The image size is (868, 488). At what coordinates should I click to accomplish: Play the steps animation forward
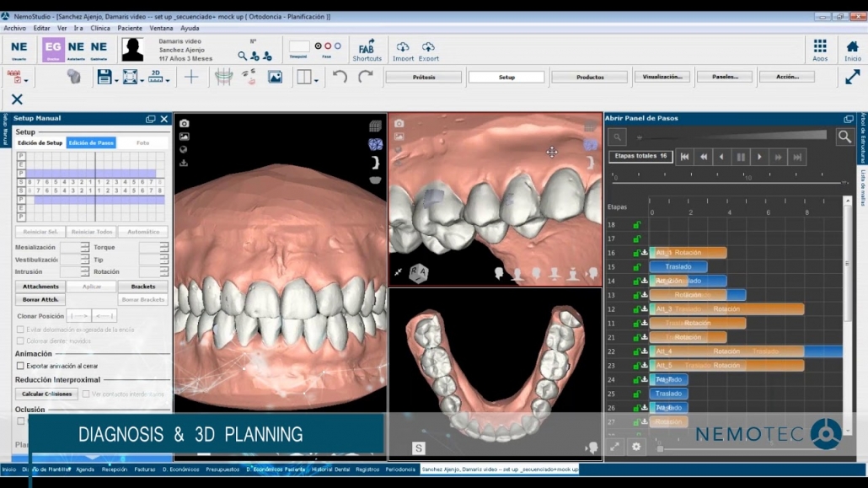point(759,158)
